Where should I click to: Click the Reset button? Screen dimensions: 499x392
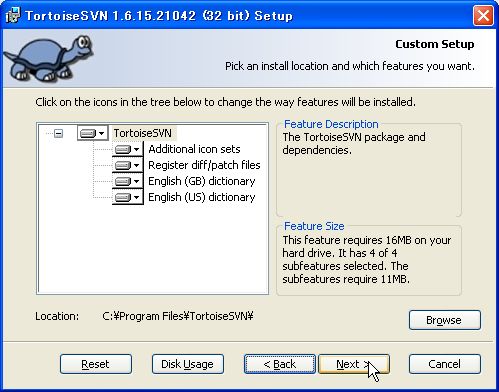tap(96, 364)
